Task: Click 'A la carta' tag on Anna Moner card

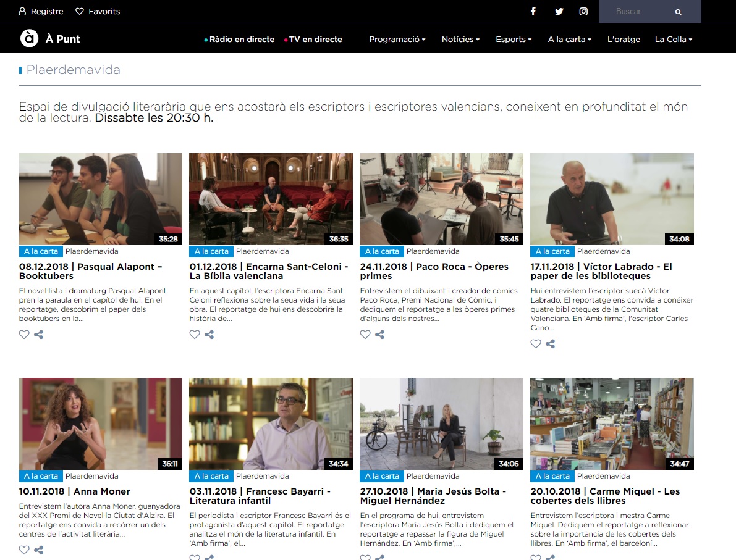Action: click(x=41, y=475)
